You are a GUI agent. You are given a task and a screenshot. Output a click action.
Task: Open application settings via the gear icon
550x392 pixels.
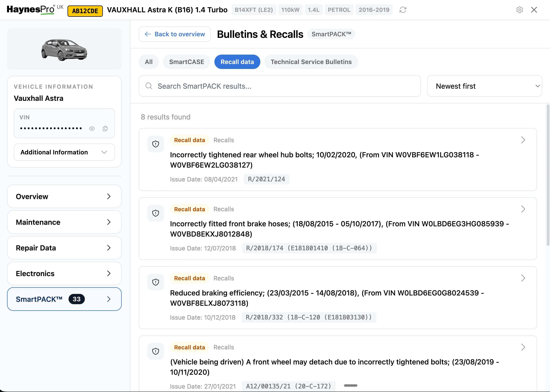point(520,10)
